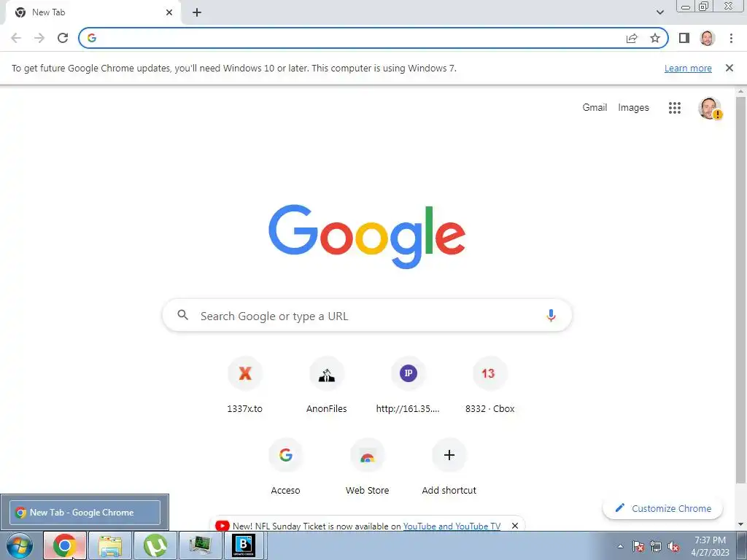Open the 1337x.to shortcut
The image size is (747, 560).
(x=245, y=384)
